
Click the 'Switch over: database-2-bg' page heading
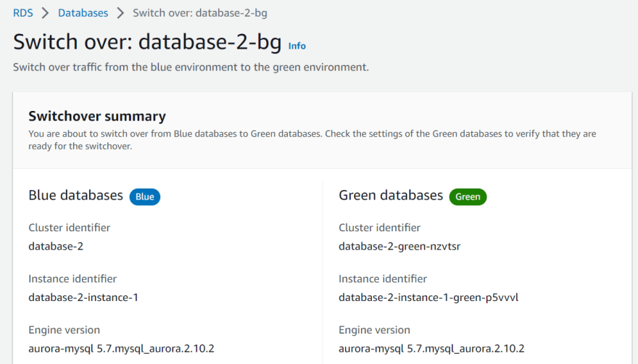147,42
